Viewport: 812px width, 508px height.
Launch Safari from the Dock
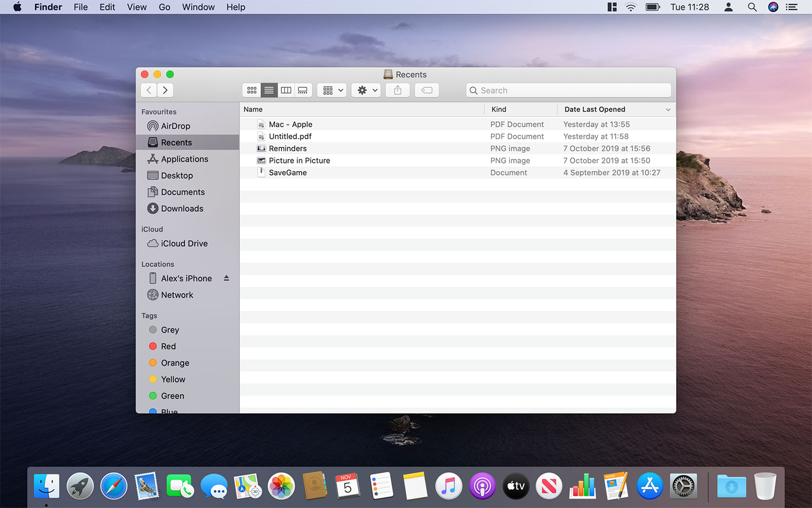tap(113, 486)
